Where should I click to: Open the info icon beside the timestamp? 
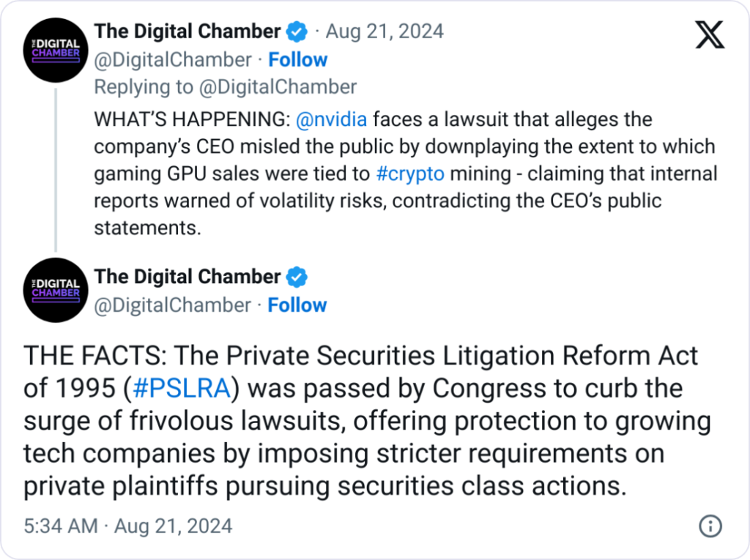710,526
